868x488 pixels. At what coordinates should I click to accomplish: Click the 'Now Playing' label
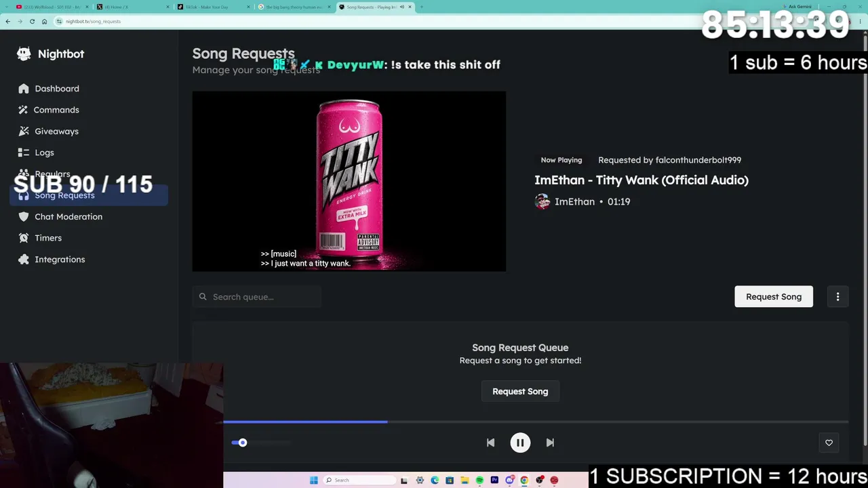pyautogui.click(x=561, y=160)
